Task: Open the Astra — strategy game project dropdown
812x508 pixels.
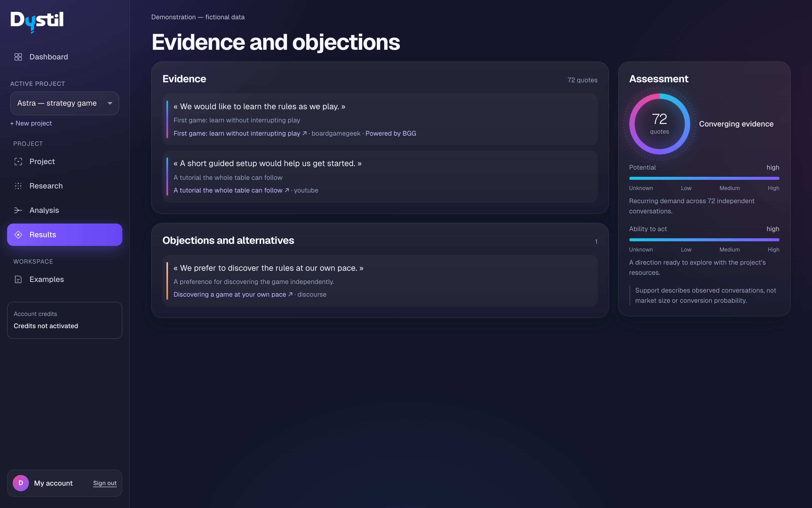Action: [64, 103]
